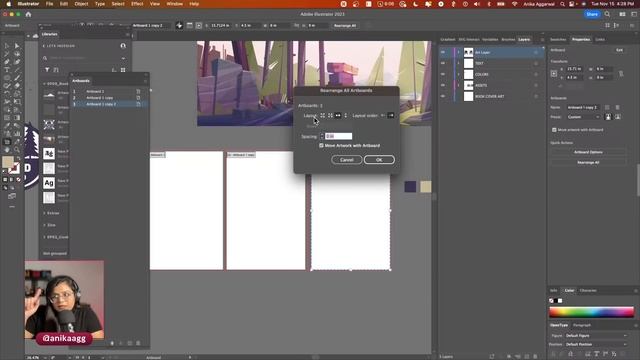Hide the TEXT layer using its eye icon
Screen dimensions: 640x360
[x=443, y=63]
